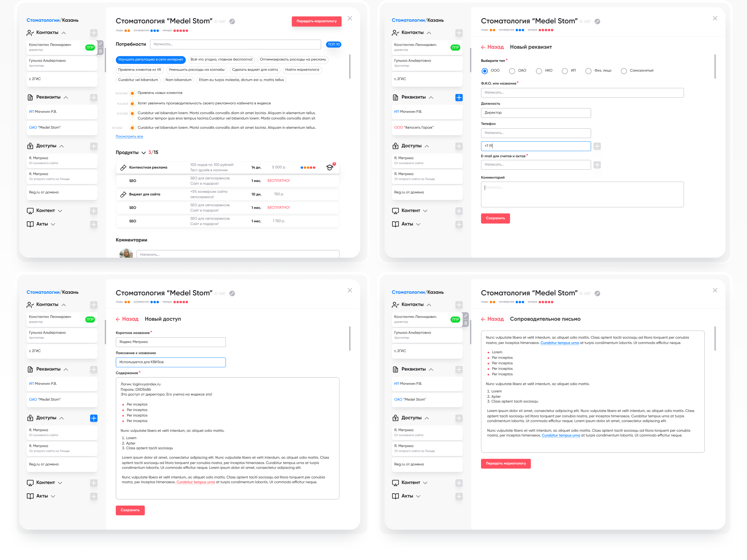Click plus icon beside the +7 (9 phone field

pos(597,146)
